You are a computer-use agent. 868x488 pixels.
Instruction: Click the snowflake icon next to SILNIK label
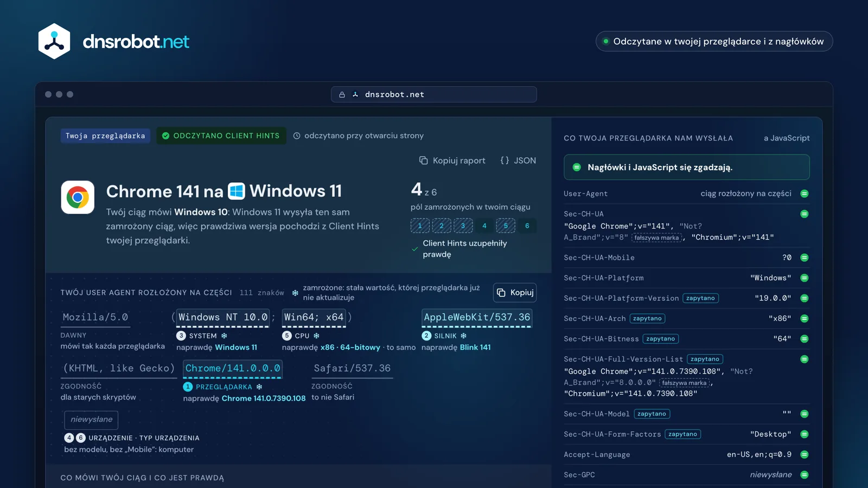(x=464, y=336)
